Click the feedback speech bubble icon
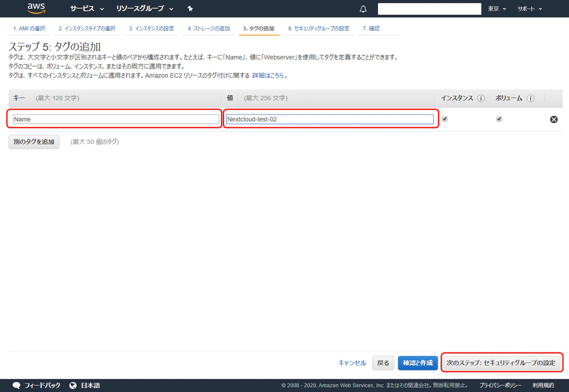 click(17, 385)
